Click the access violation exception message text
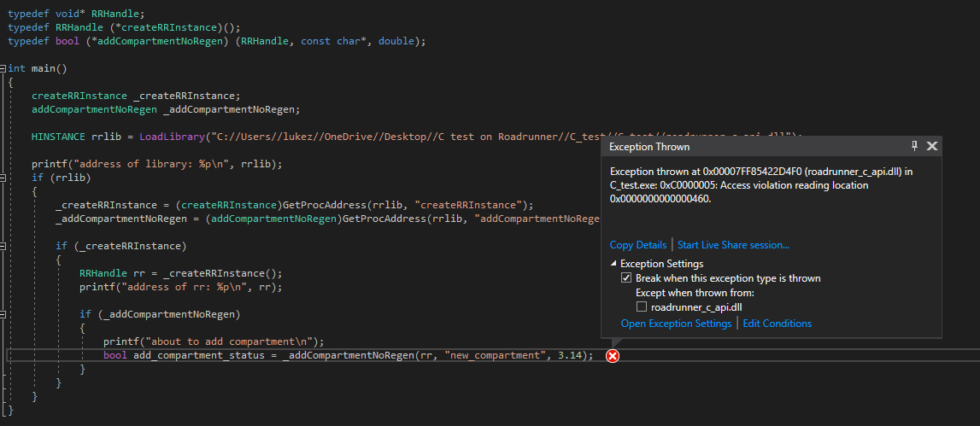This screenshot has height=426, width=980. [761, 185]
